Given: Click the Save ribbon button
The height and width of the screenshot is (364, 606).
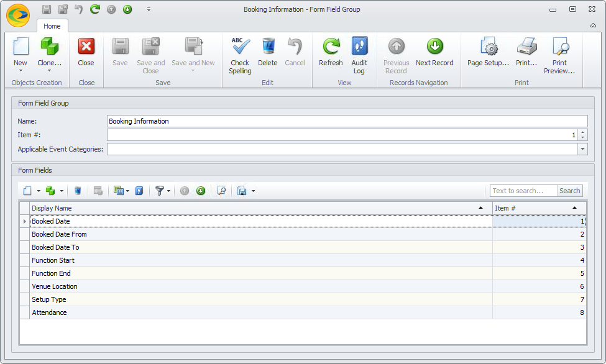Looking at the screenshot, I should coord(120,52).
